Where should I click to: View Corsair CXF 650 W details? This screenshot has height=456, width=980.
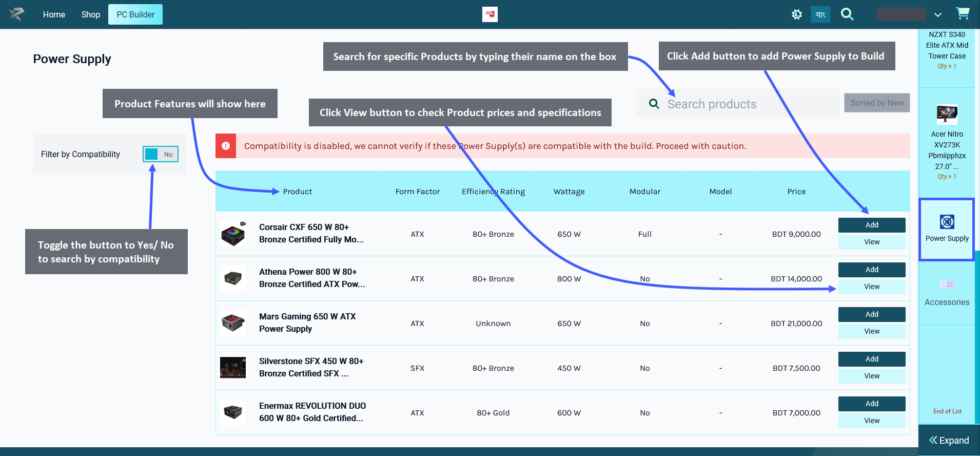pos(872,242)
